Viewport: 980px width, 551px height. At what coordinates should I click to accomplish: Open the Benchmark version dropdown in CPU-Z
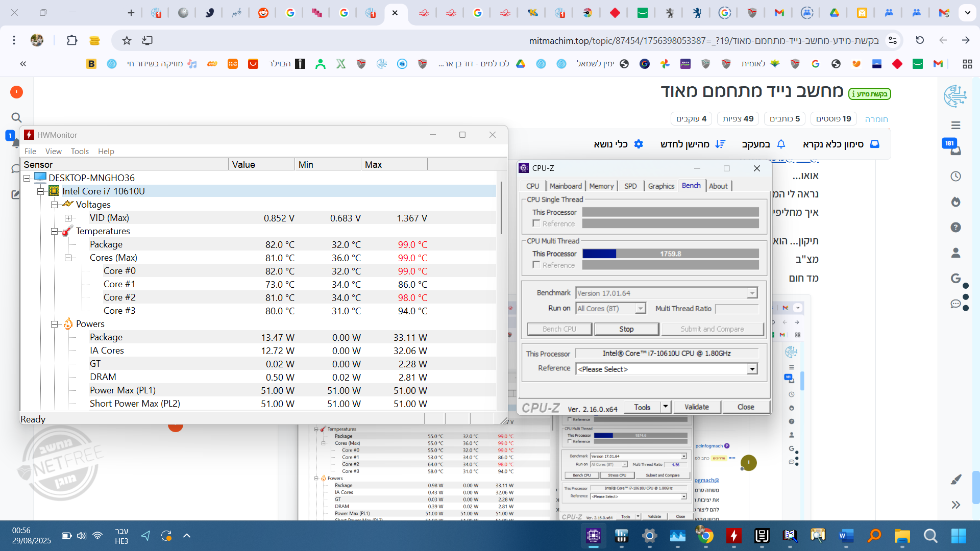pos(752,293)
